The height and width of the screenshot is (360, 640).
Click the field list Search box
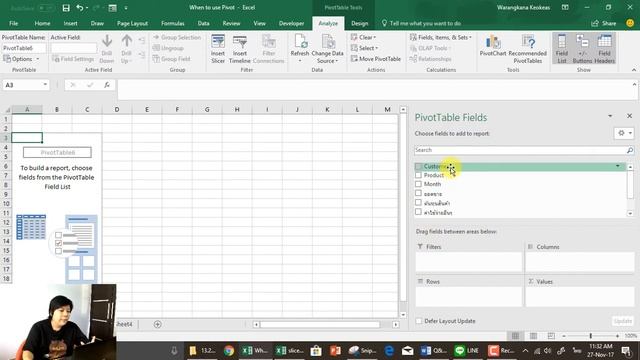pyautogui.click(x=520, y=150)
